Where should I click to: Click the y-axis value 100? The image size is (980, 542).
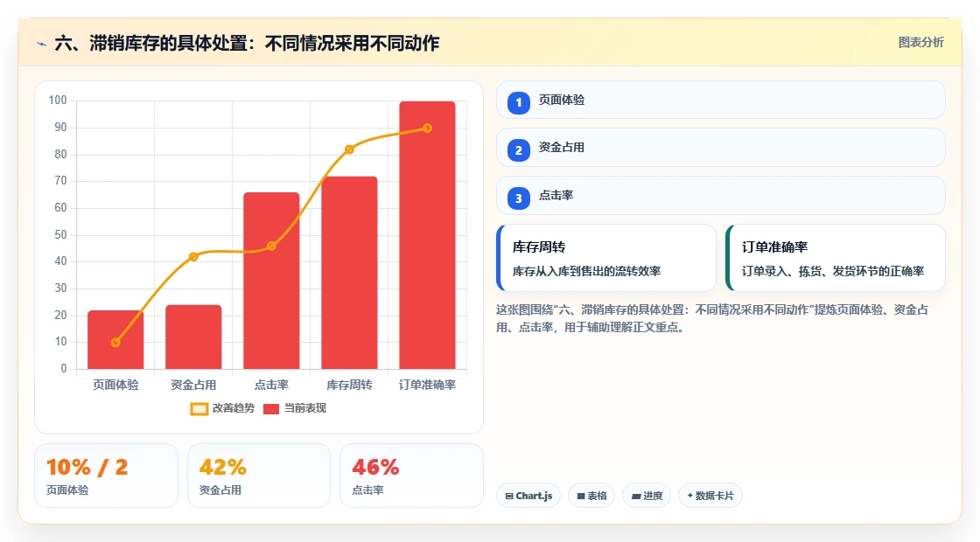[x=58, y=101]
